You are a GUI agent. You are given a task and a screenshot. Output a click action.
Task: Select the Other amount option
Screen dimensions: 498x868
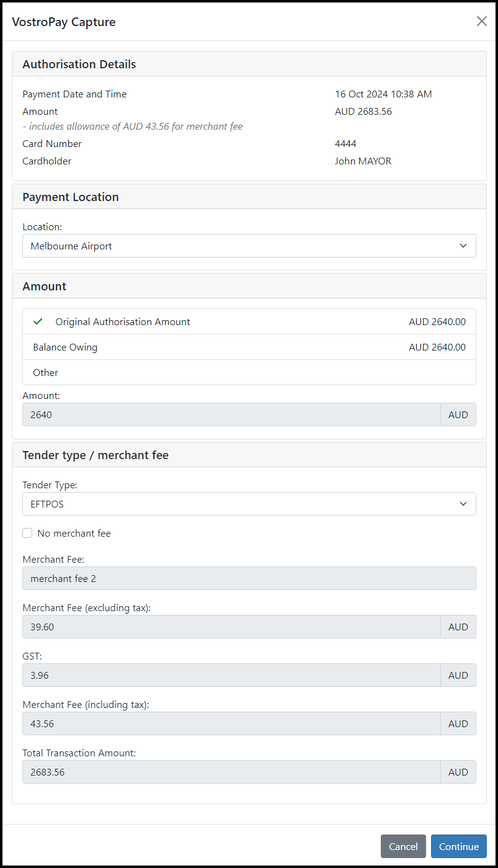click(x=249, y=372)
